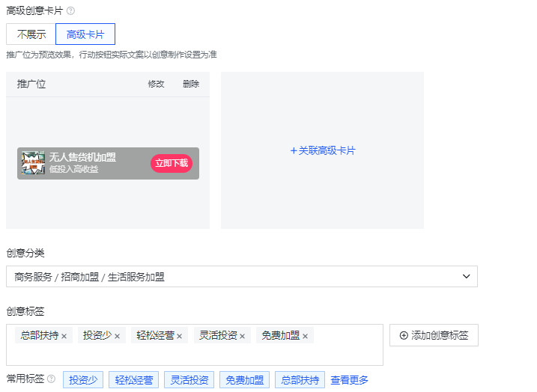Click 删除 in 推广位 header

191,84
